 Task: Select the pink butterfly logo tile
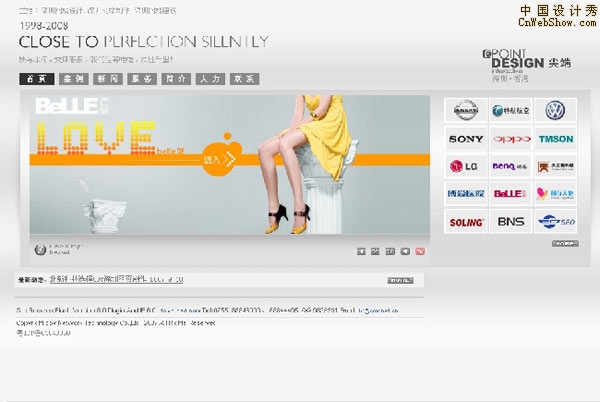pos(555,194)
